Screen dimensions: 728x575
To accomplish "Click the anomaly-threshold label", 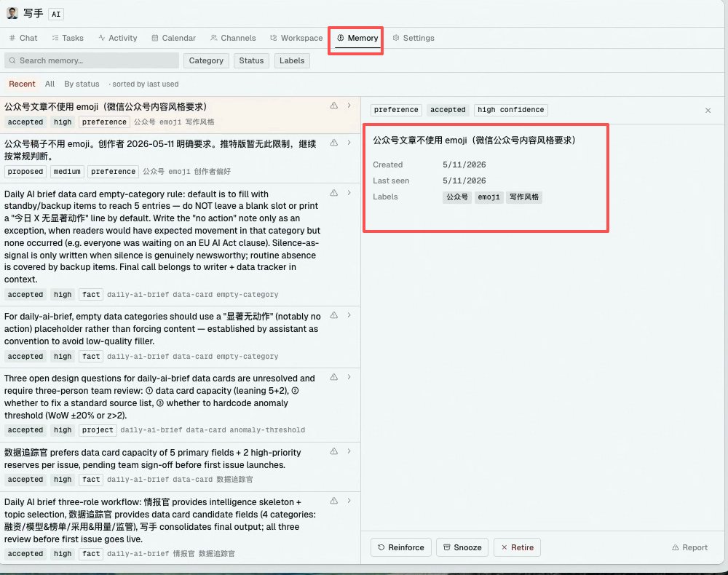I will click(x=267, y=430).
